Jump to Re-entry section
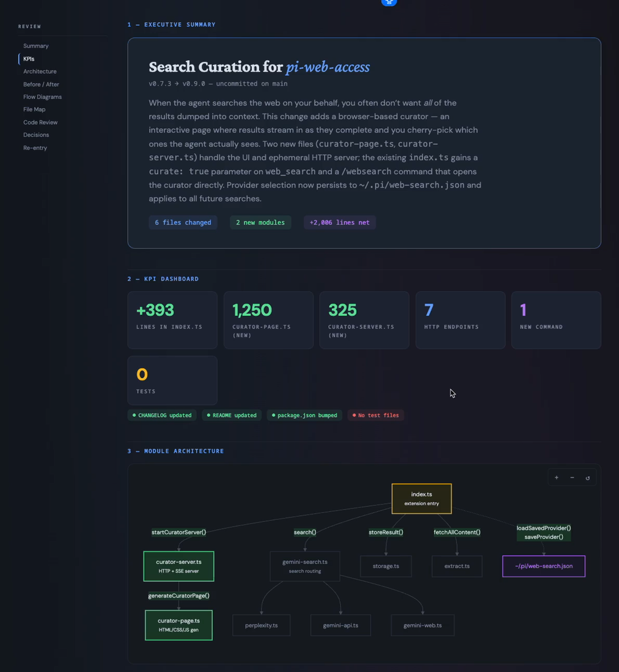 pyautogui.click(x=35, y=148)
